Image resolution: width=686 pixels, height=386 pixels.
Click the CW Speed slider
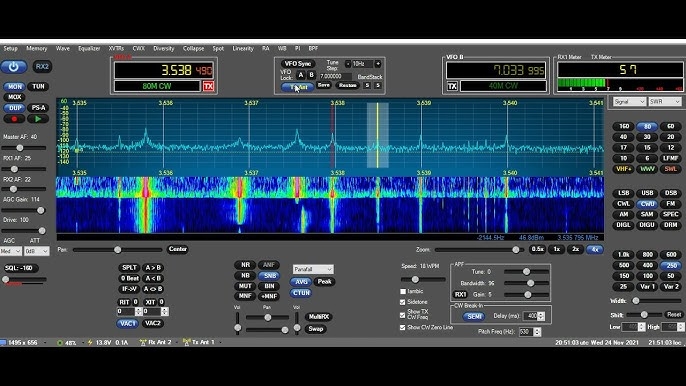point(423,279)
